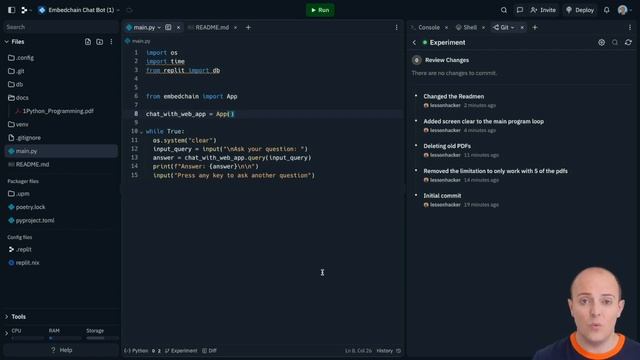
Task: Expand the .git folder
Action: point(61,71)
